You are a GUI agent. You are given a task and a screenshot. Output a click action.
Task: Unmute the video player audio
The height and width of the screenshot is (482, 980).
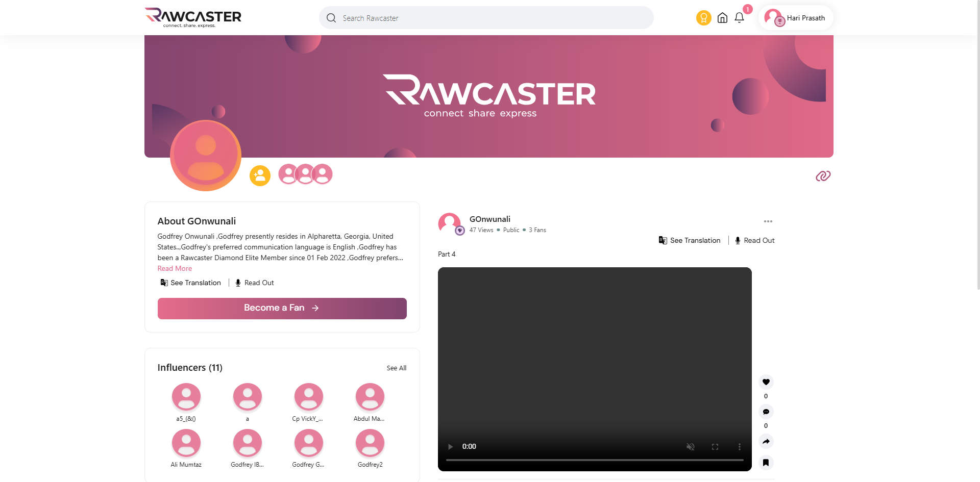tap(690, 447)
